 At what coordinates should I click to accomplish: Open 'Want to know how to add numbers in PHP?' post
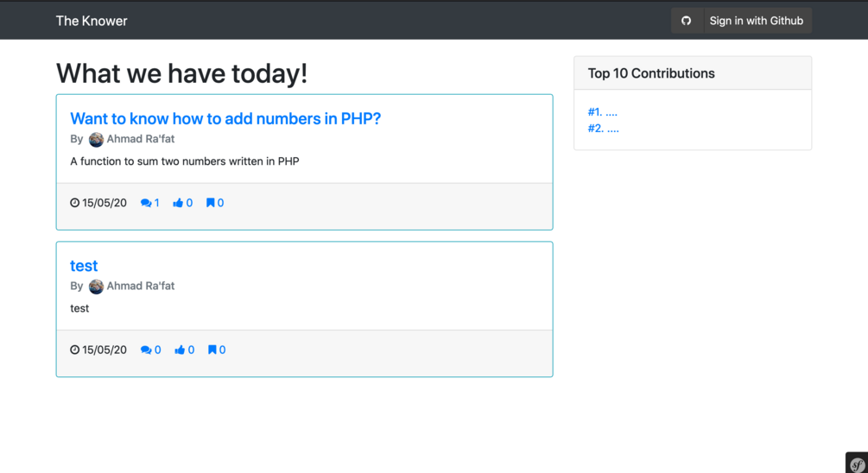click(x=225, y=118)
